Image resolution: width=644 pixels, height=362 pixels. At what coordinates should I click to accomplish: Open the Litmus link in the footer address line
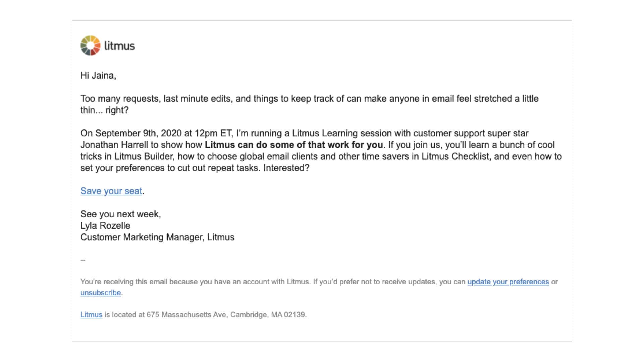coord(91,315)
